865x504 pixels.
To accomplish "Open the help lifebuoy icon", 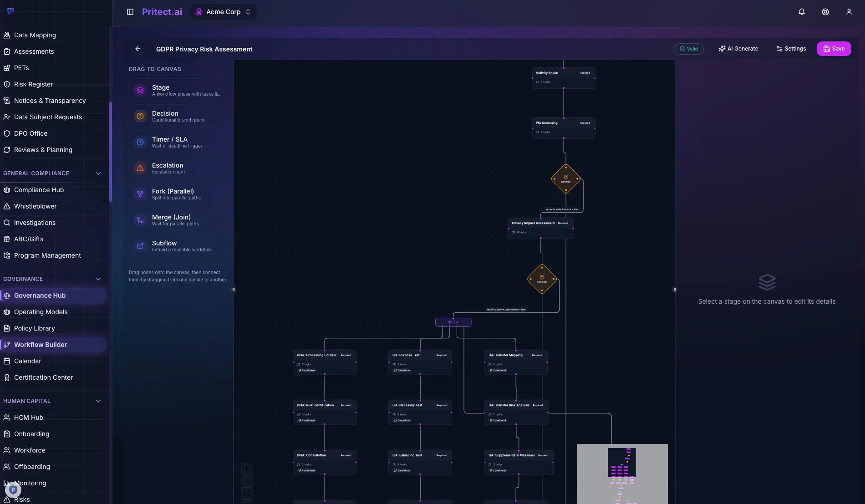I will (825, 12).
